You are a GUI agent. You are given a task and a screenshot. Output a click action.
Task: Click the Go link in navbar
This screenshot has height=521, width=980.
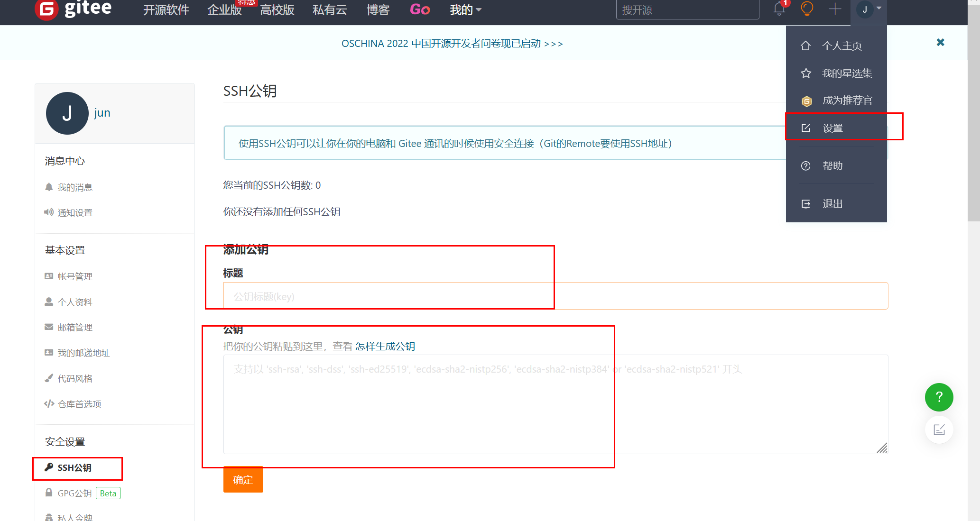[x=420, y=9]
